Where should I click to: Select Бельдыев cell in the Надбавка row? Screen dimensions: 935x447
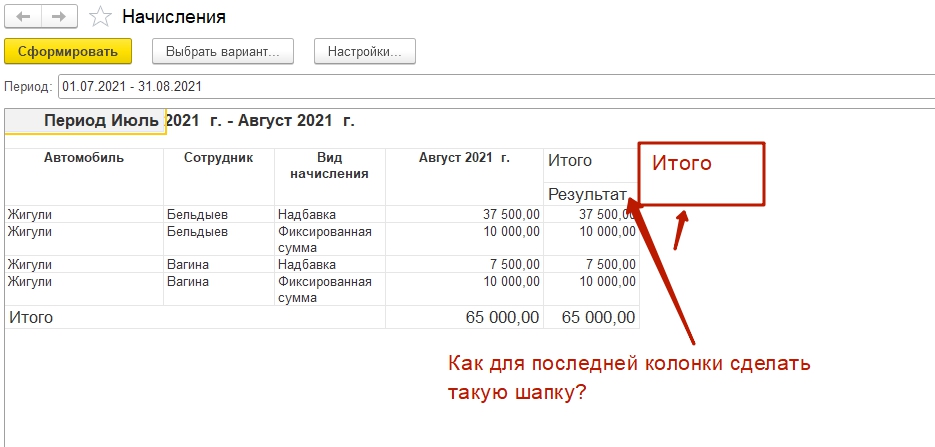[x=197, y=215]
